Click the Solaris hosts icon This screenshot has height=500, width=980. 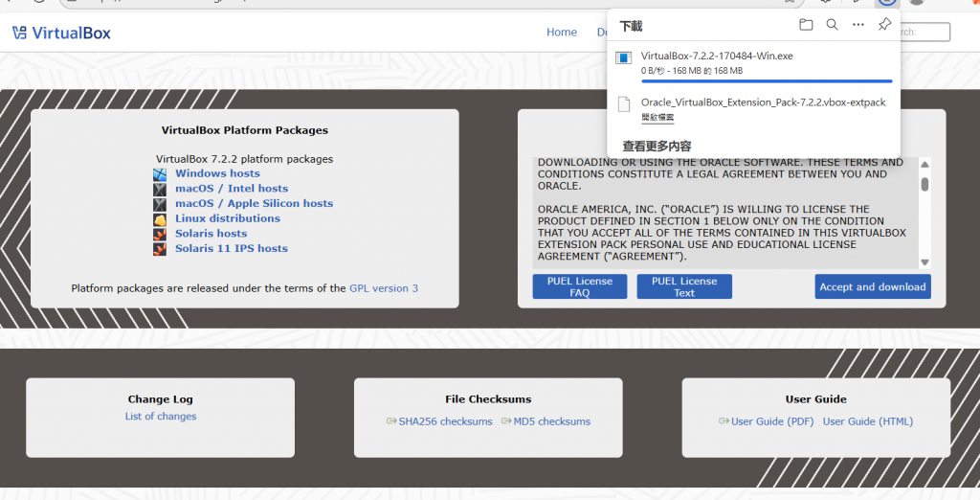point(160,234)
